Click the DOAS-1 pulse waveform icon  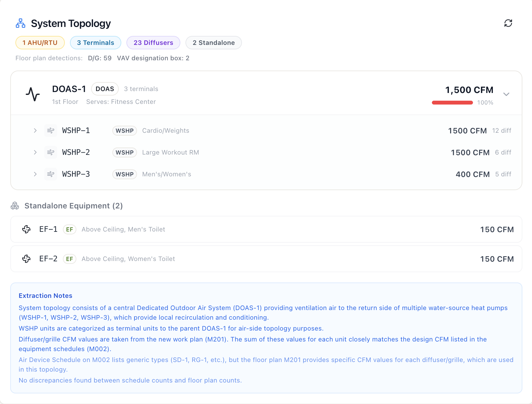pyautogui.click(x=33, y=94)
